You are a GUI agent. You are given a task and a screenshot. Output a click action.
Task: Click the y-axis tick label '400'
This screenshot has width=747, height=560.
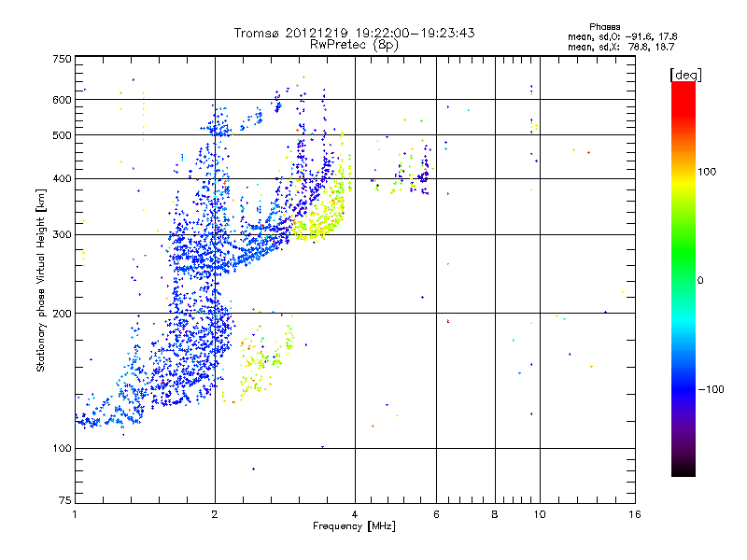point(62,179)
